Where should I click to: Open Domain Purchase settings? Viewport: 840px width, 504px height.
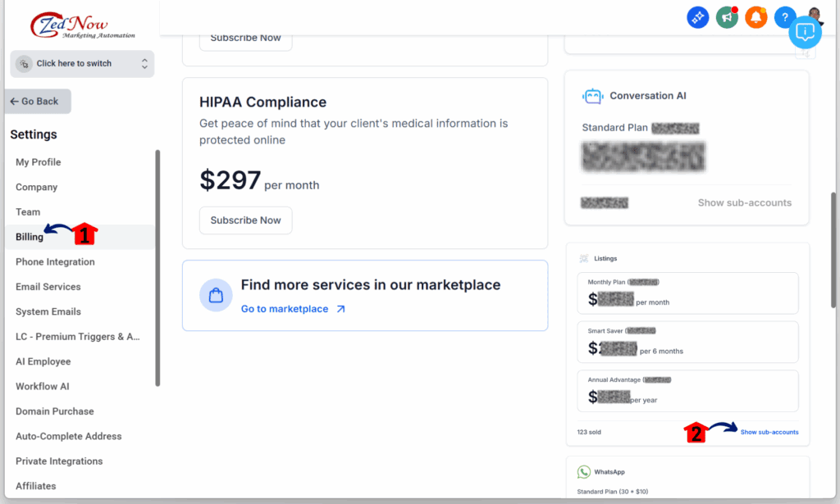[55, 411]
